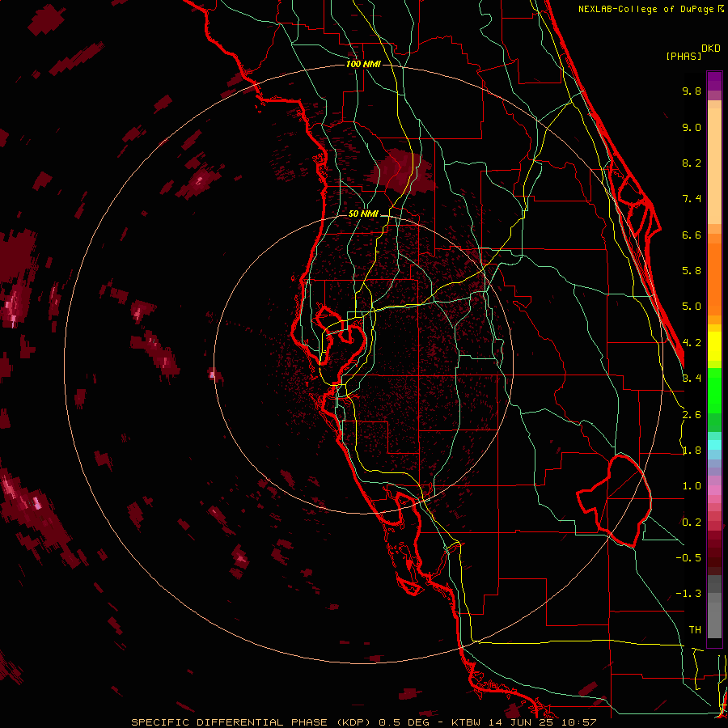Select the 6.6 value on the color scale
The width and height of the screenshot is (728, 728).
tap(692, 235)
